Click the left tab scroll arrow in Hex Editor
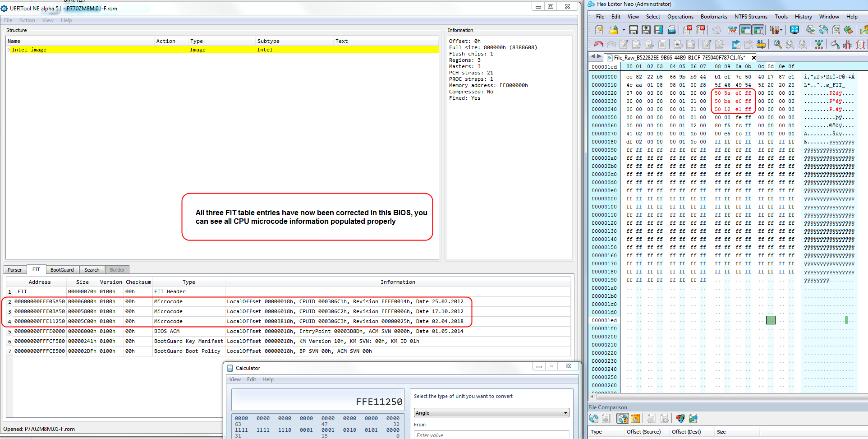868x439 pixels. click(593, 56)
